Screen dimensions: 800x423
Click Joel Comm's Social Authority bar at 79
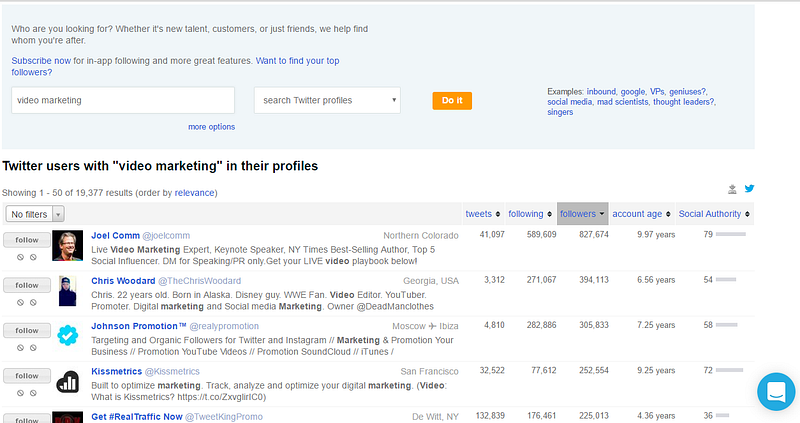coord(731,234)
